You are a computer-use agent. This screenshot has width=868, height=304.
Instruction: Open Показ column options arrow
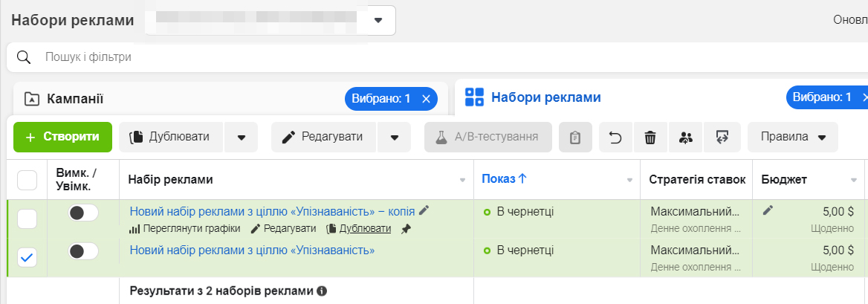point(629,181)
